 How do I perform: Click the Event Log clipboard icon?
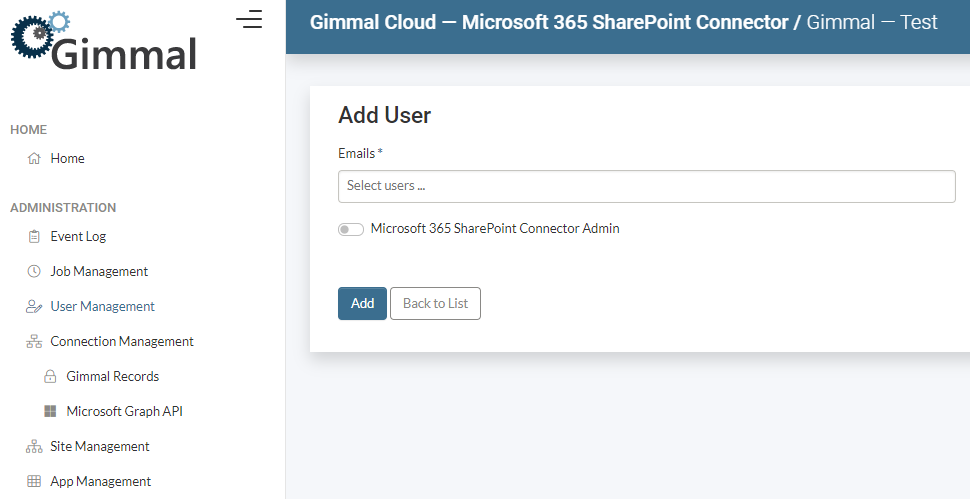(34, 237)
